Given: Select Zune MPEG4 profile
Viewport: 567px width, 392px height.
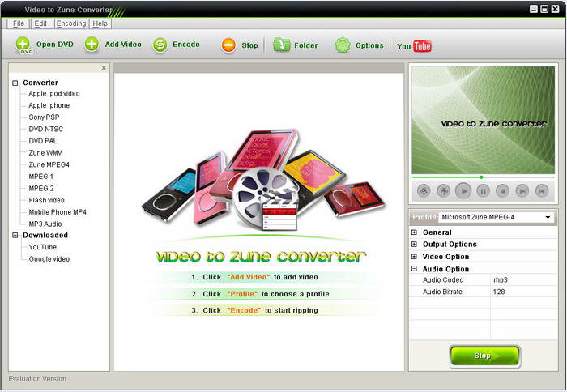Looking at the screenshot, I should [x=49, y=164].
